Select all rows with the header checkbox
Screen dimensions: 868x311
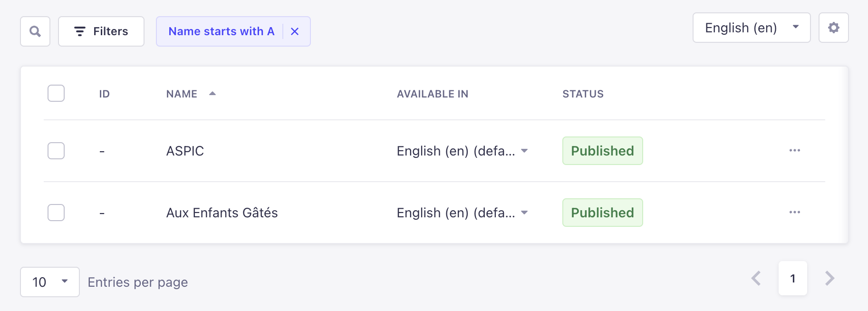point(56,93)
